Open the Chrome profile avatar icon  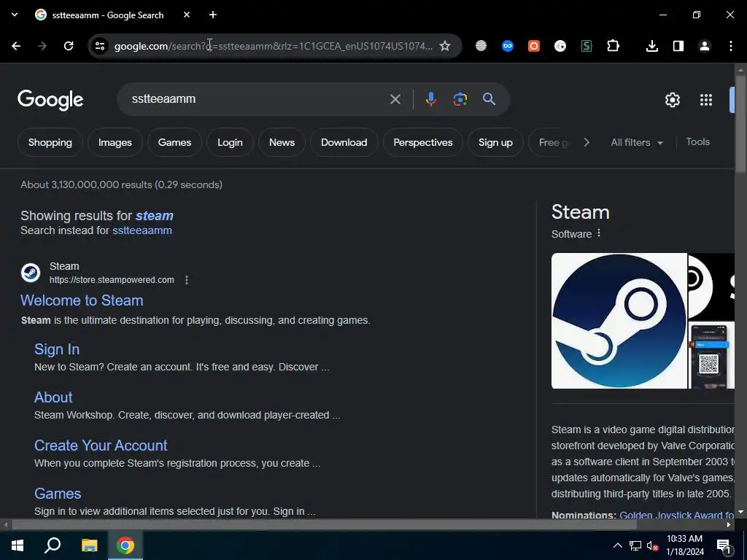(705, 46)
